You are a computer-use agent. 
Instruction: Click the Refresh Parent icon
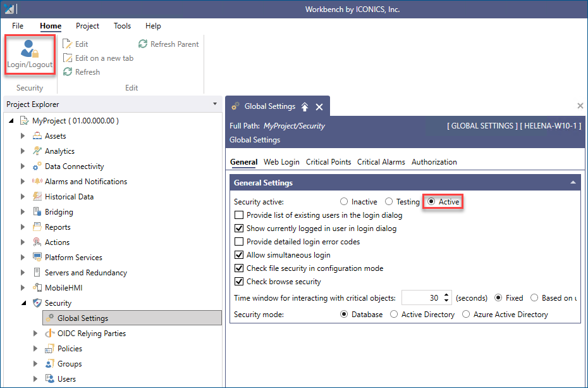coord(143,44)
